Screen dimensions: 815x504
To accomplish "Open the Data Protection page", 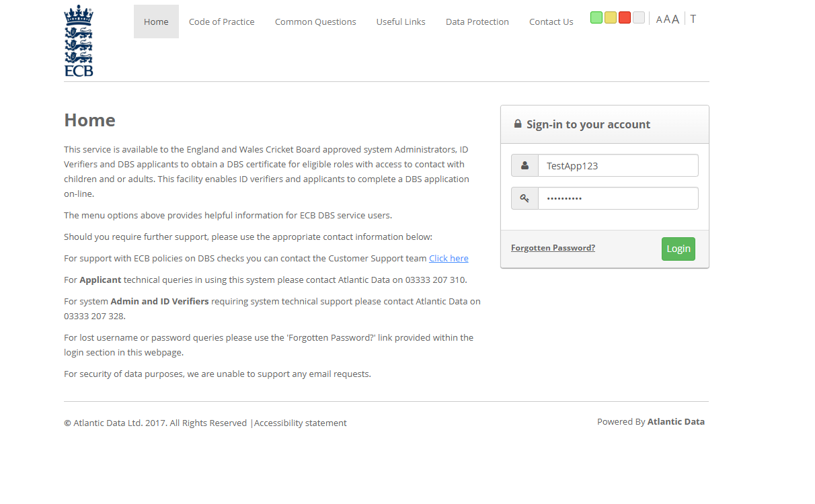I will pyautogui.click(x=477, y=22).
